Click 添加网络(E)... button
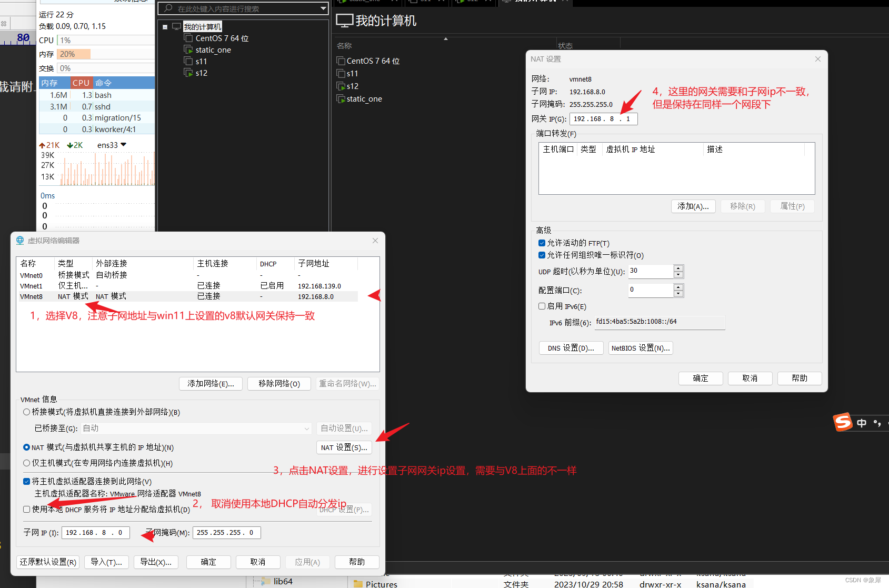889x588 pixels. click(x=211, y=384)
